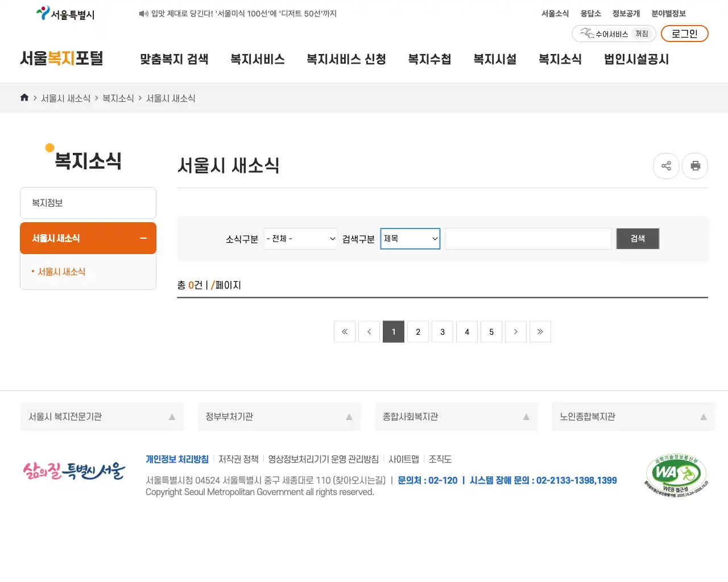This screenshot has height=582, width=728.
Task: Select 복지정보 in the sidebar
Action: (x=88, y=203)
